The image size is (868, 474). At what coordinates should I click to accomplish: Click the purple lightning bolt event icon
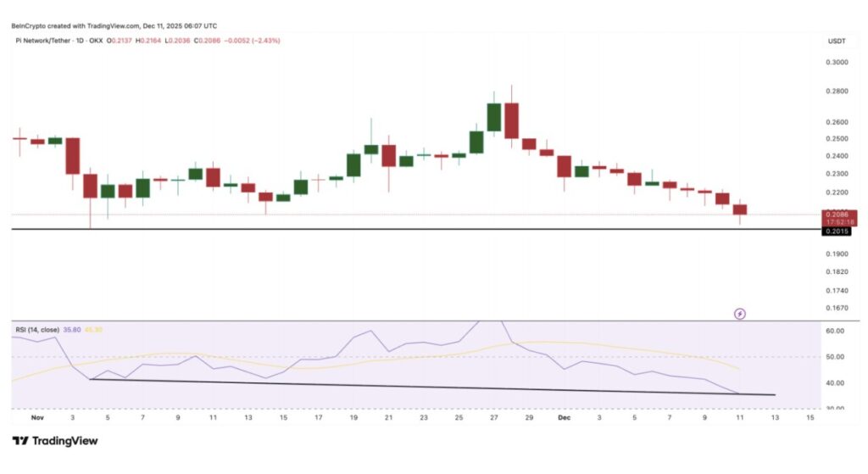[x=739, y=314]
